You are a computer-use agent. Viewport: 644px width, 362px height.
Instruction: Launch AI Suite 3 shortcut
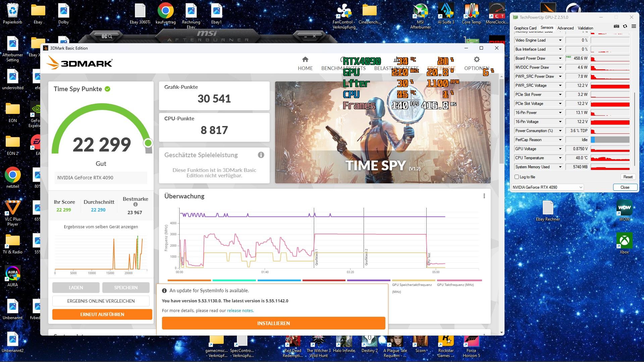446,13
